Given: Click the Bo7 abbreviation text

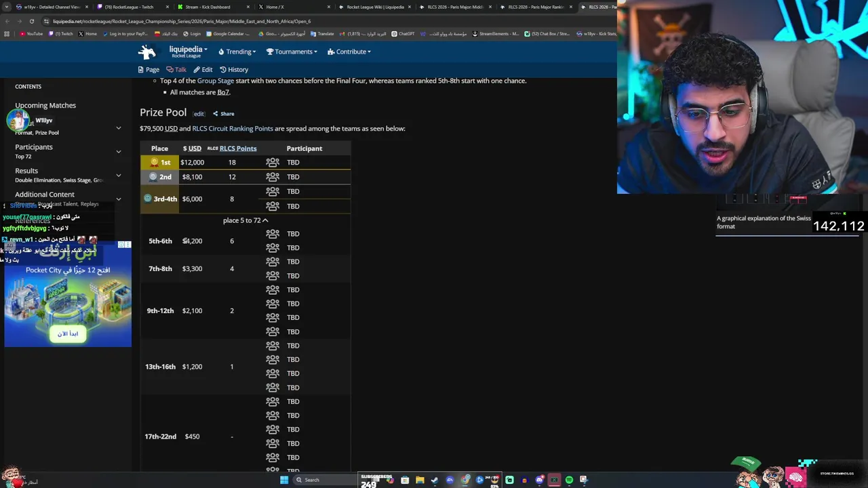Looking at the screenshot, I should 223,92.
